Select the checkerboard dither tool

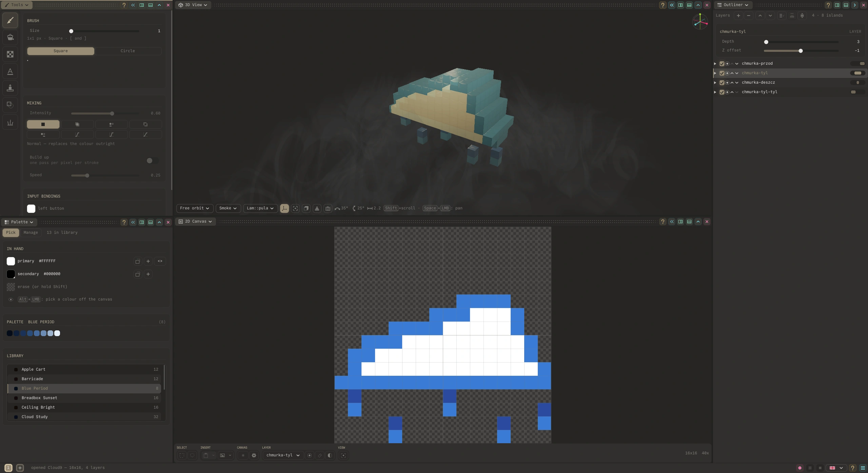click(x=10, y=54)
